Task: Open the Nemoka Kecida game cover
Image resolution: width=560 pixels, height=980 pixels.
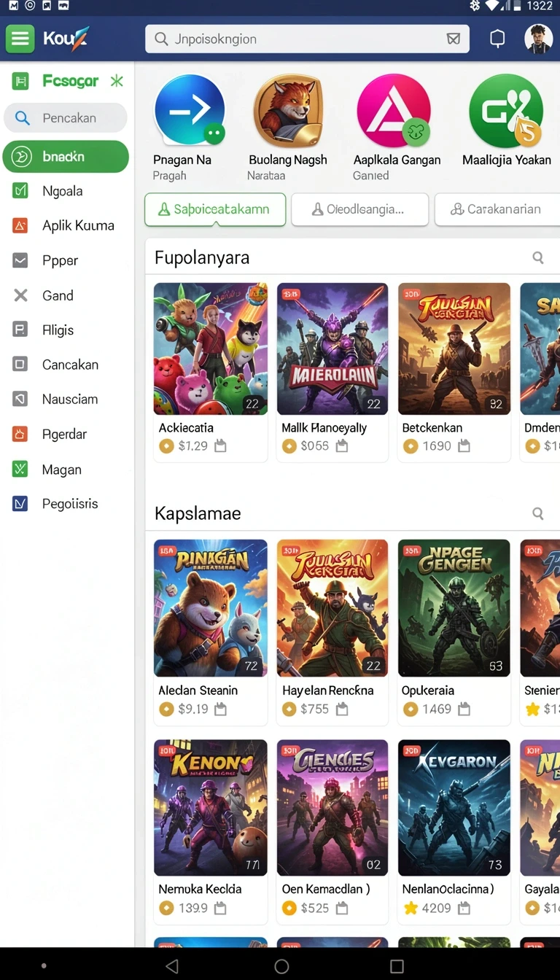Action: (211, 807)
